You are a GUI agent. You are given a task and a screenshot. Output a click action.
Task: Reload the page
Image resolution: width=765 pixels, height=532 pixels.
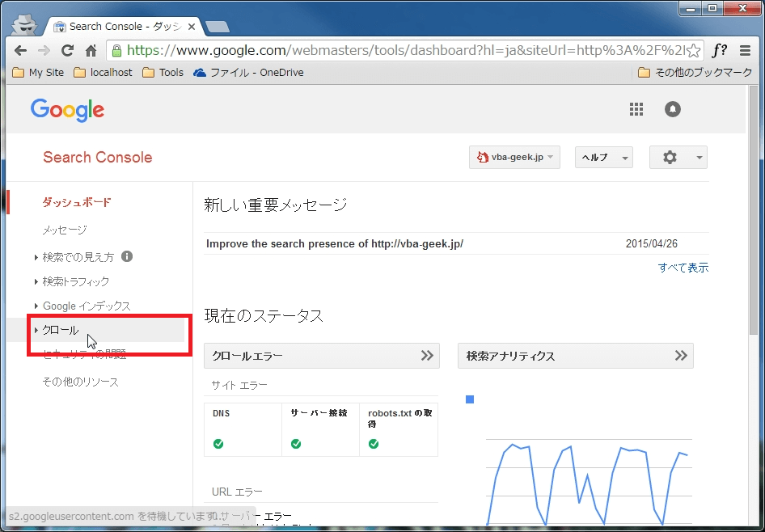(68, 49)
